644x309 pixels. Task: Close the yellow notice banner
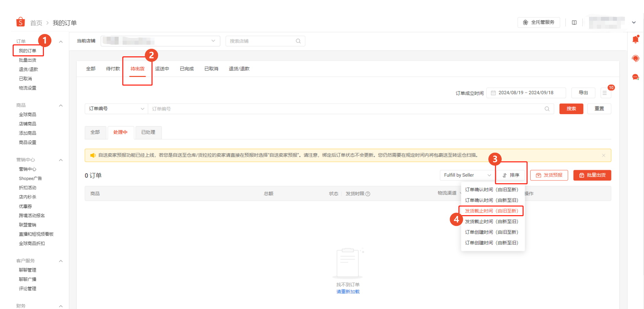603,155
